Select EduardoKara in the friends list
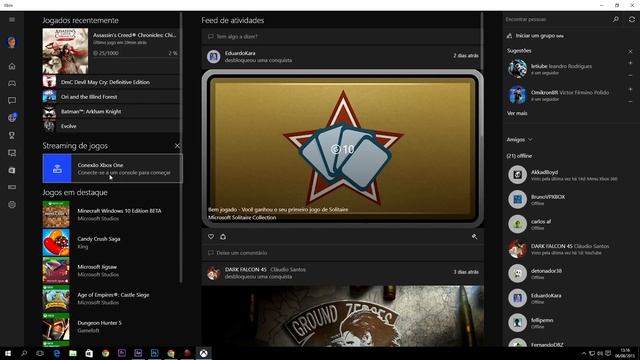The height and width of the screenshot is (360, 640). 570,298
